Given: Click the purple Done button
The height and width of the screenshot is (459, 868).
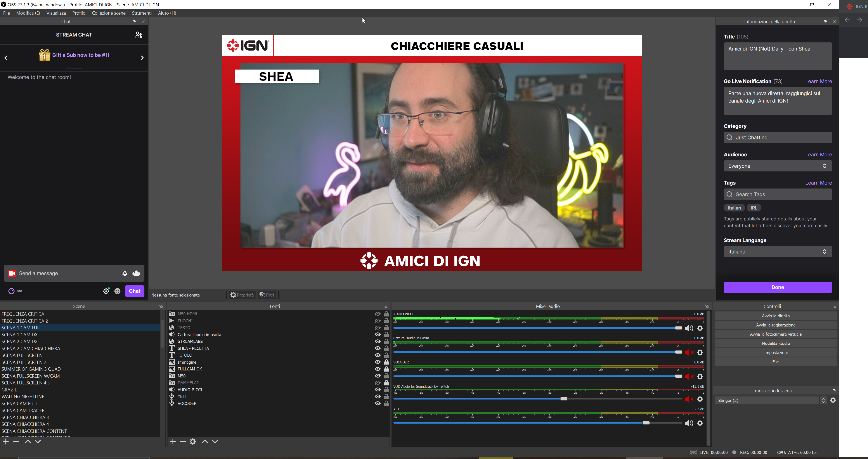Looking at the screenshot, I should tap(778, 287).
